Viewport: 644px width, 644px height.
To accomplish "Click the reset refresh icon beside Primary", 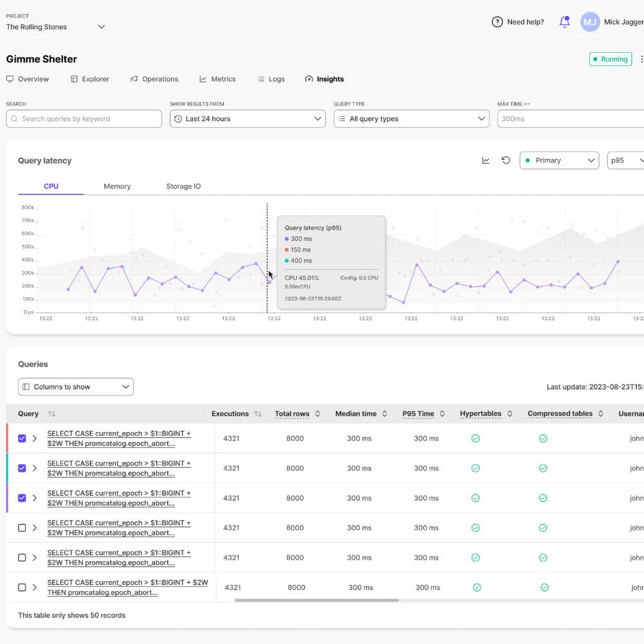I will pyautogui.click(x=506, y=160).
